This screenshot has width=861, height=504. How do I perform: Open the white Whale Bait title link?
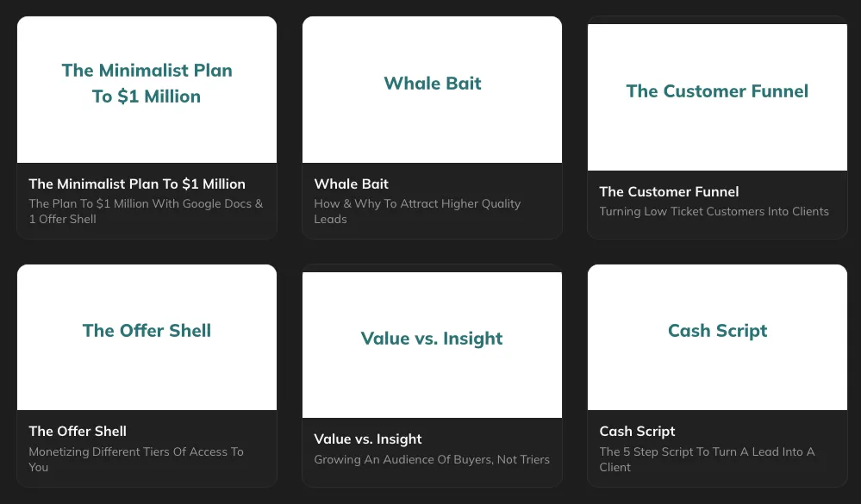(x=352, y=184)
